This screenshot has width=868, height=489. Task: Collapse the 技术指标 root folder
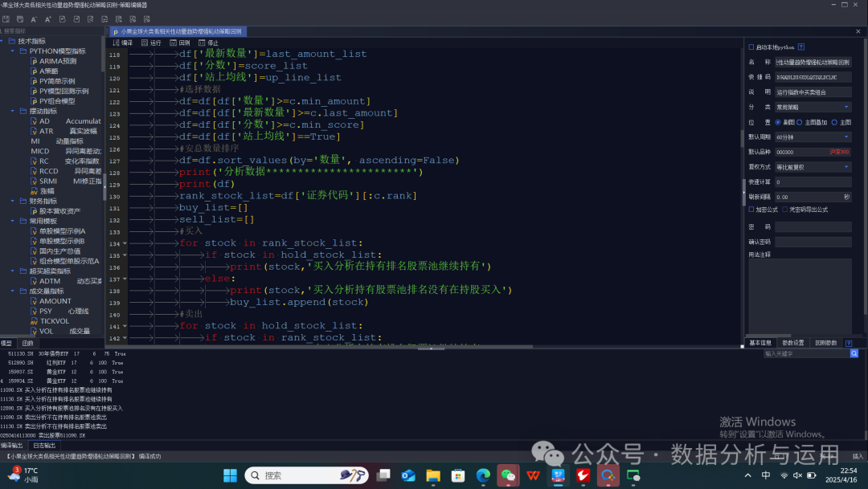pyautogui.click(x=2, y=41)
